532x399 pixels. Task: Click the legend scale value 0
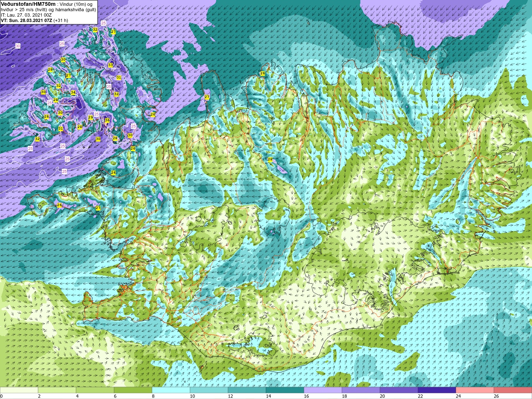coord(2,396)
